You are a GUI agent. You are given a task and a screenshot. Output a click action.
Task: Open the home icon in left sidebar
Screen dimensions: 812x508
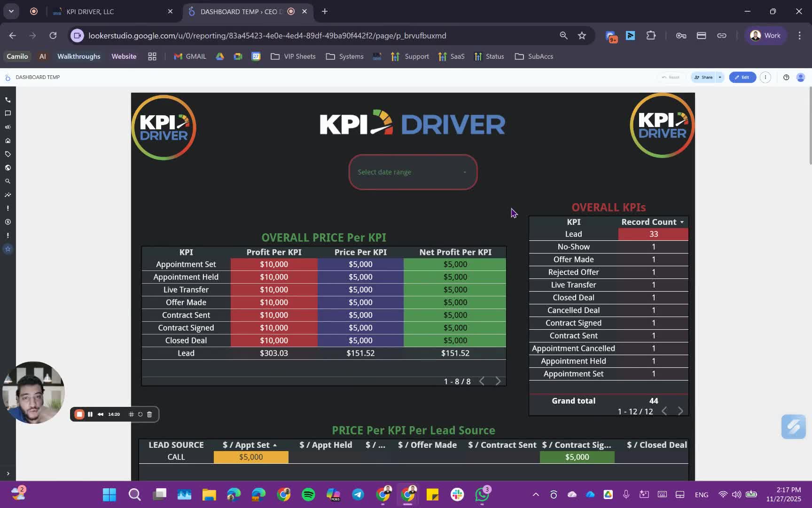[x=8, y=141]
